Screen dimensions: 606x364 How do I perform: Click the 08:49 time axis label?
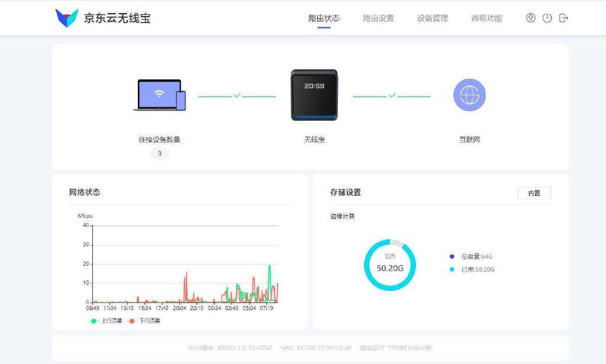click(x=92, y=308)
